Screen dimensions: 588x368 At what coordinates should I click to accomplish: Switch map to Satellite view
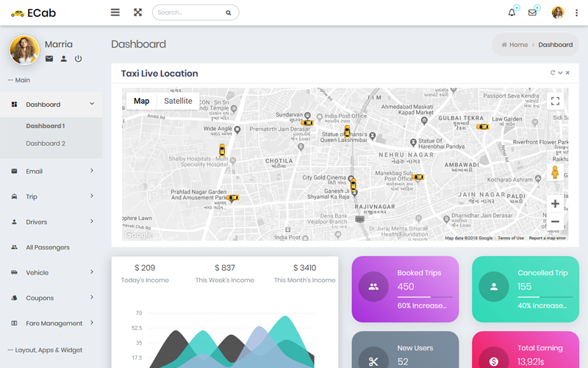pyautogui.click(x=178, y=101)
